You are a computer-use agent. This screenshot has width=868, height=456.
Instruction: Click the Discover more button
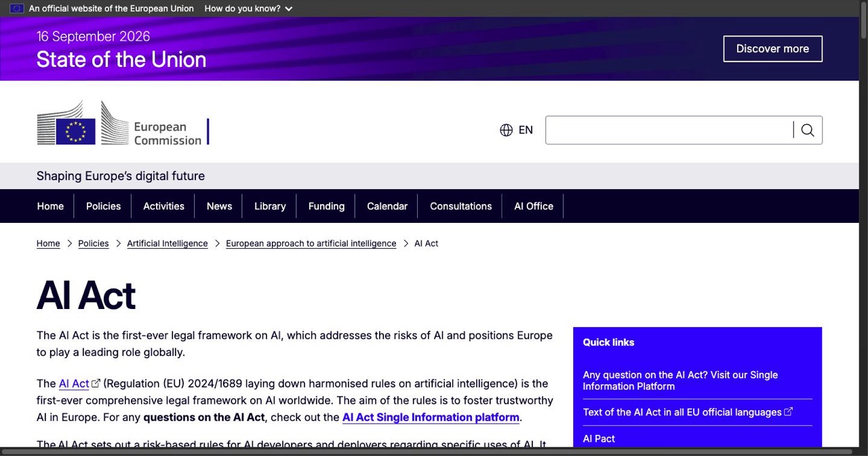772,49
